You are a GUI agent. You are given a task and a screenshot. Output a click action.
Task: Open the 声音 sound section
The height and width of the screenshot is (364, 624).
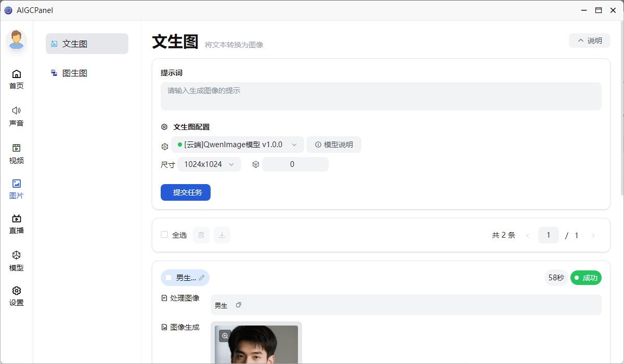[17, 116]
